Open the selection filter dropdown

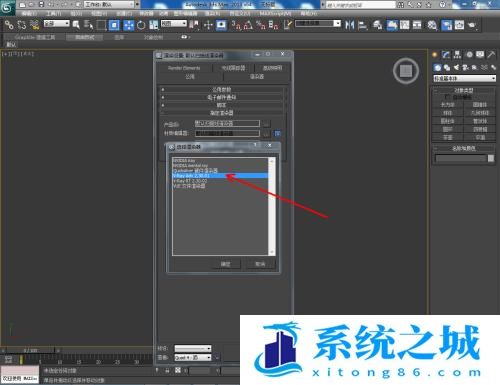(57, 24)
